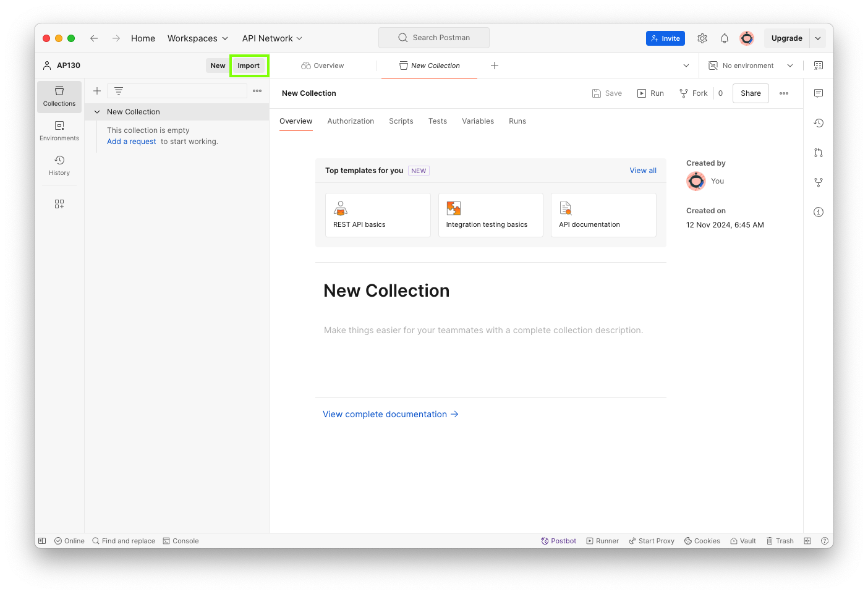Open the History sidebar panel

coord(59,166)
